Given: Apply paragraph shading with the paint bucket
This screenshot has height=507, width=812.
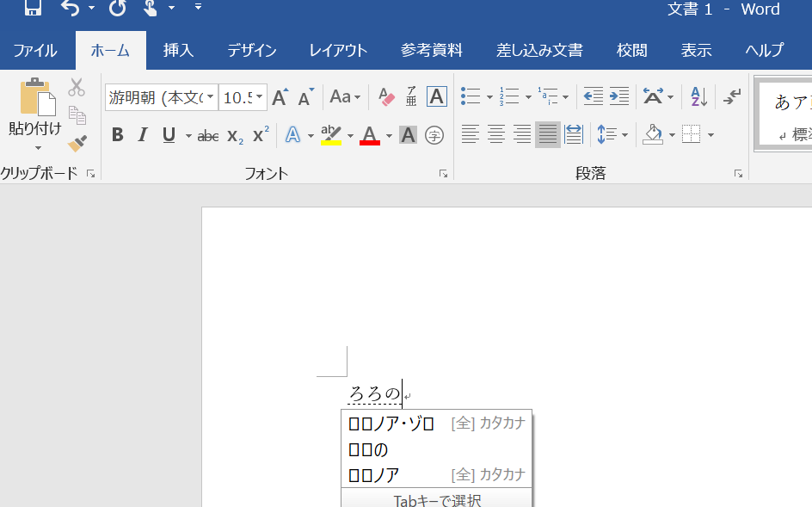Looking at the screenshot, I should click(653, 134).
